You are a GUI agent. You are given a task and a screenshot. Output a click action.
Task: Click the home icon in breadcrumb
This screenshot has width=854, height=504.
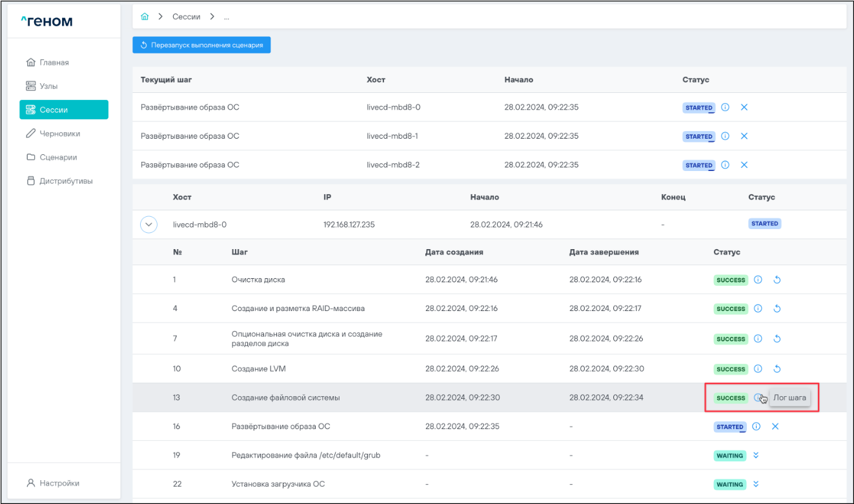145,17
